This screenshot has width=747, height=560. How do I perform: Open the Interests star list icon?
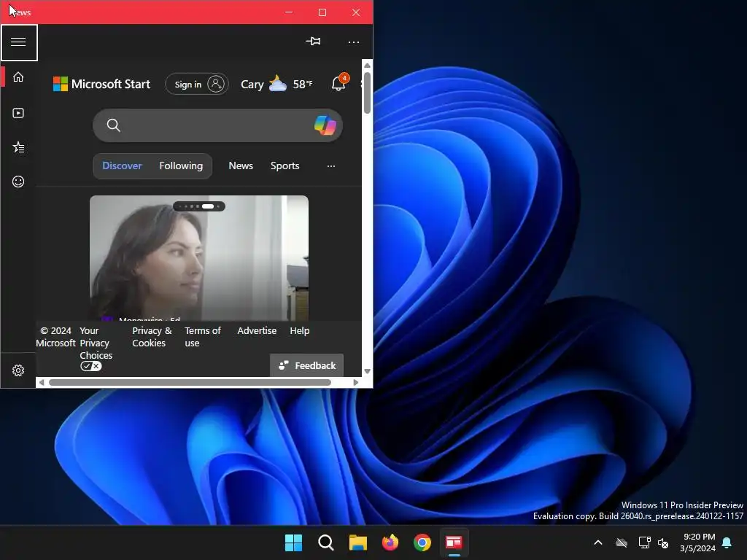click(18, 147)
